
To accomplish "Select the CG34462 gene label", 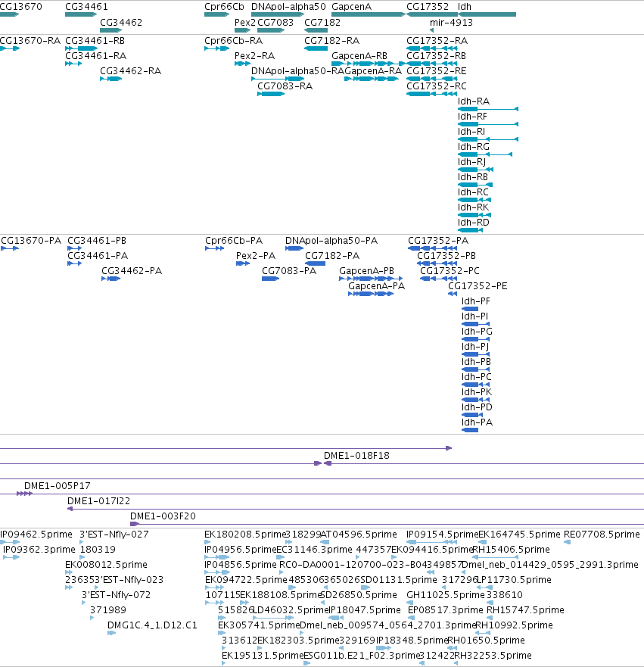I will click(121, 23).
